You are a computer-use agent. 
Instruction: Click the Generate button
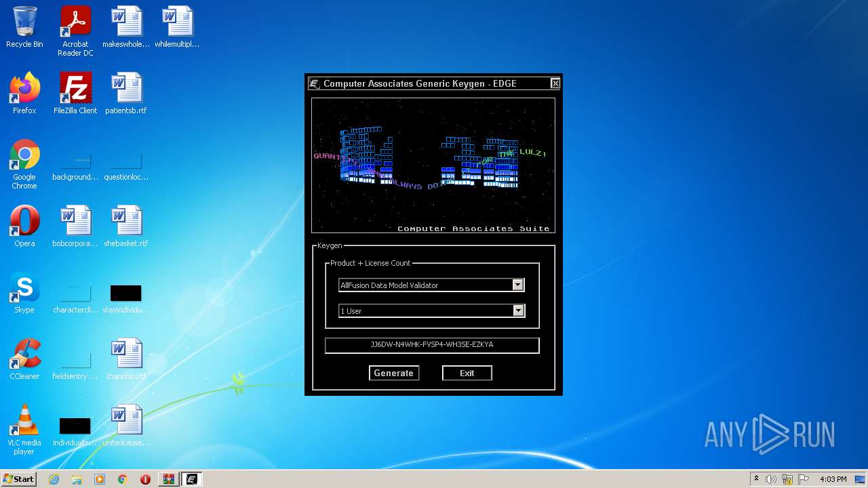[x=394, y=373]
